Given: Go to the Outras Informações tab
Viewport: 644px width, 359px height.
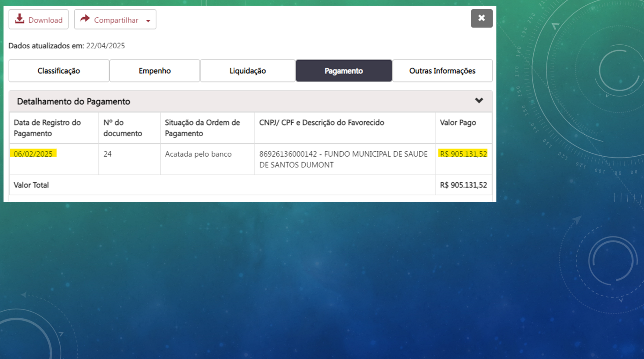Looking at the screenshot, I should point(442,71).
